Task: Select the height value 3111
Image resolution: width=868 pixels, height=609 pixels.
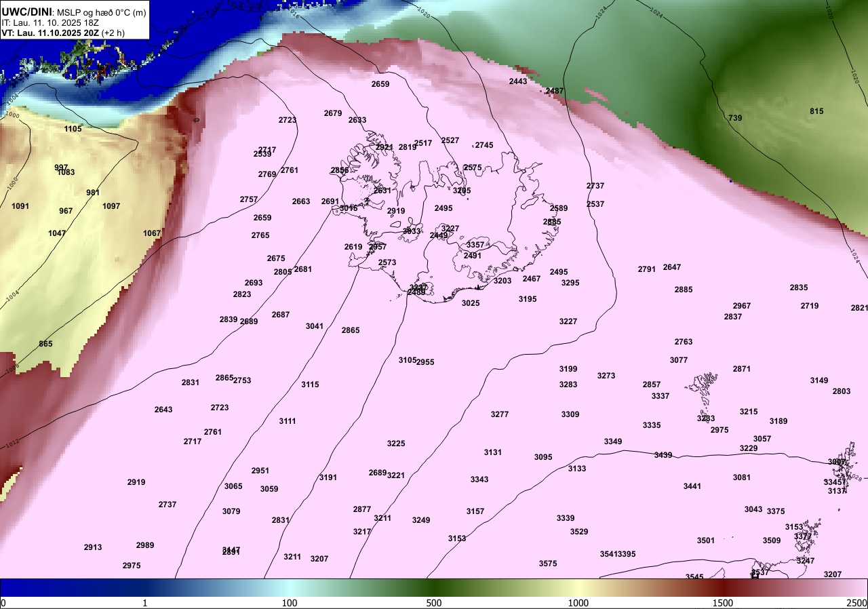Action: click(x=288, y=421)
